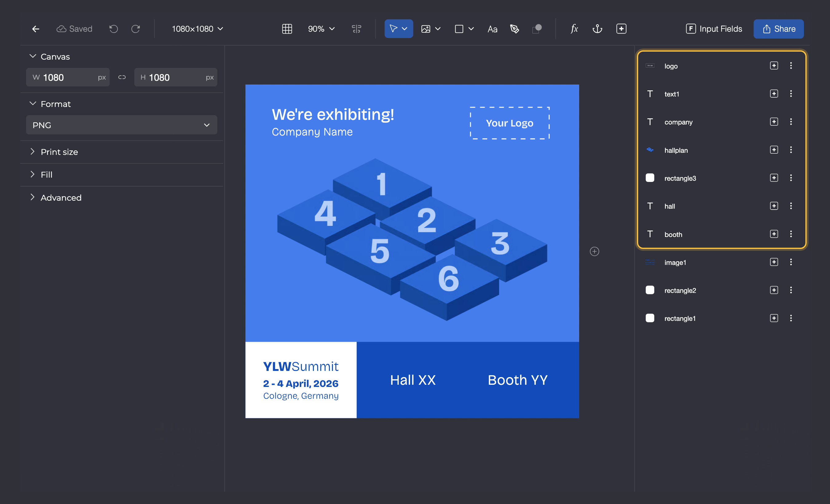
Task: Open the alignment guides icon
Action: [356, 29]
